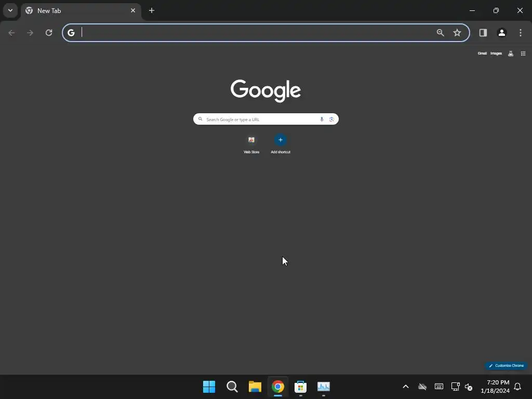The width and height of the screenshot is (532, 399).
Task: Click the OneDrive cloud tray icon
Action: pos(422,387)
